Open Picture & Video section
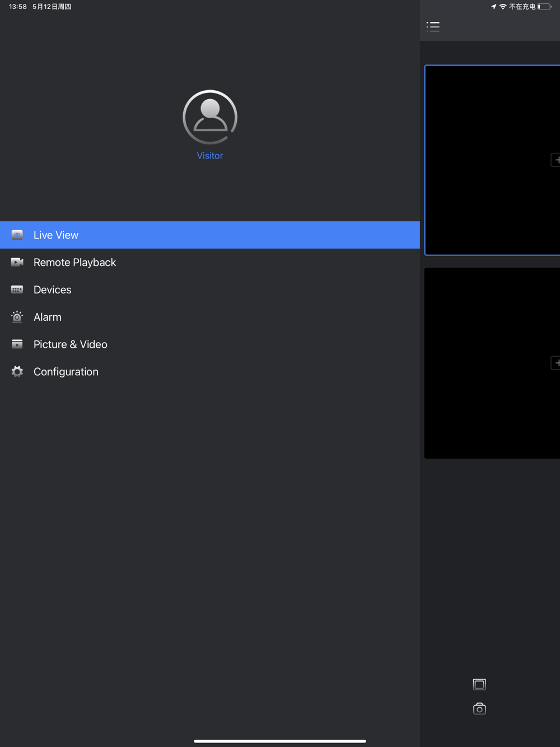 point(210,344)
